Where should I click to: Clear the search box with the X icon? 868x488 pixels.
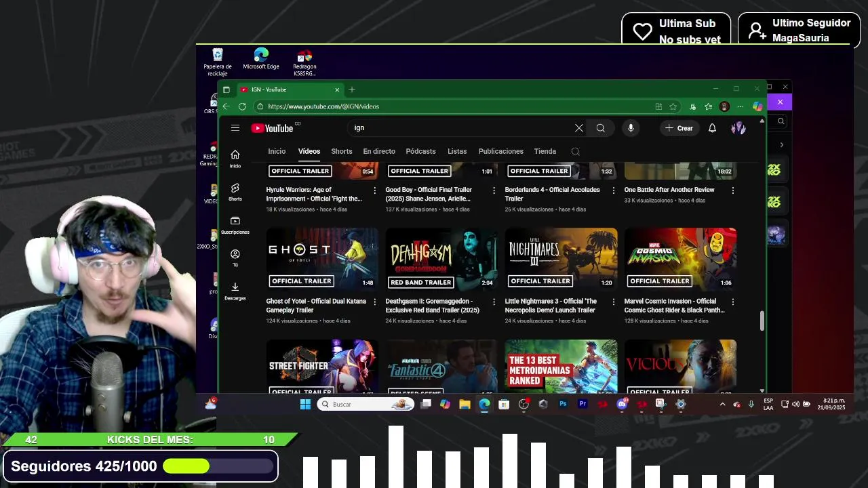pos(579,128)
